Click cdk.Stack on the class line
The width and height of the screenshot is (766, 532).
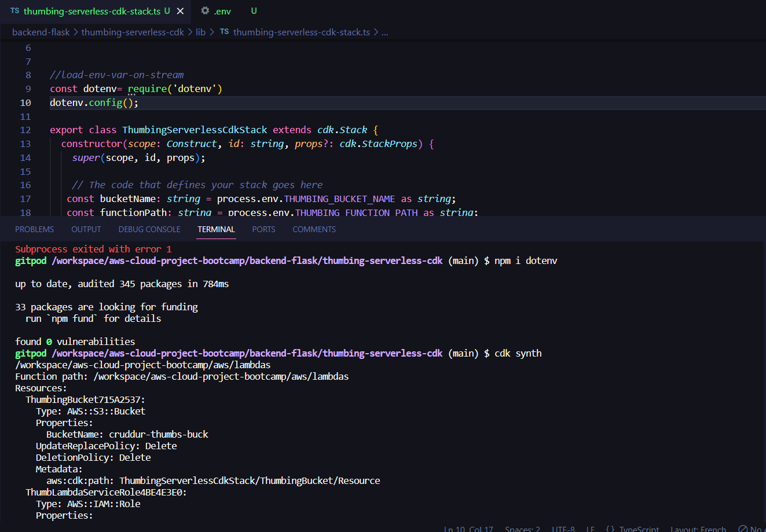pyautogui.click(x=342, y=130)
